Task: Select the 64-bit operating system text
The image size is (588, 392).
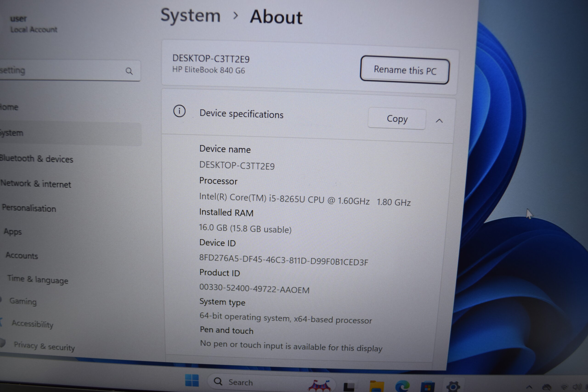Action: (286, 318)
